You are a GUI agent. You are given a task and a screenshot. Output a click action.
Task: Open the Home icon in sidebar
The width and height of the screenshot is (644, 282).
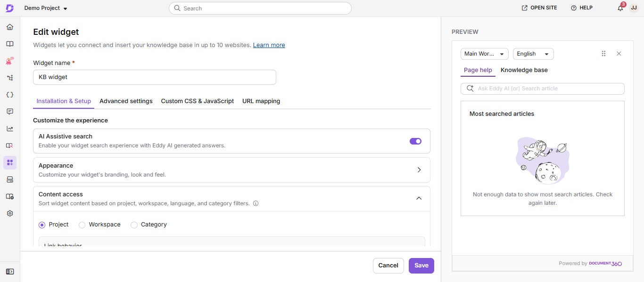10,27
